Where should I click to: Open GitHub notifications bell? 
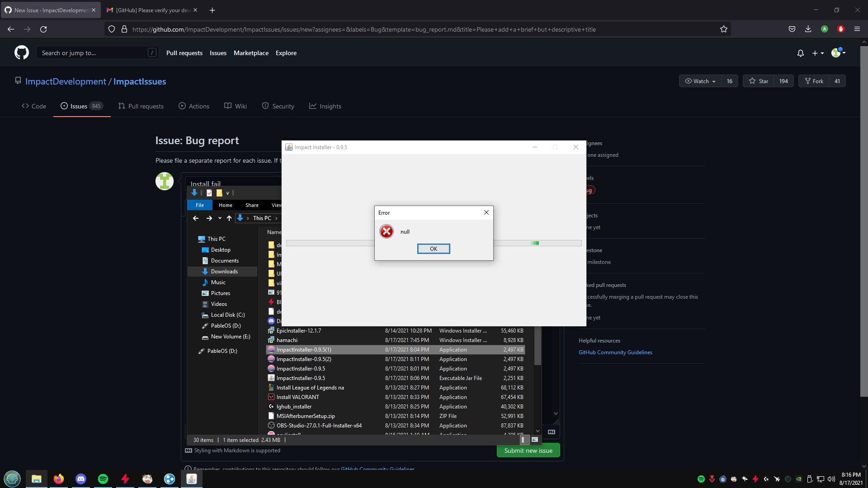coord(800,53)
